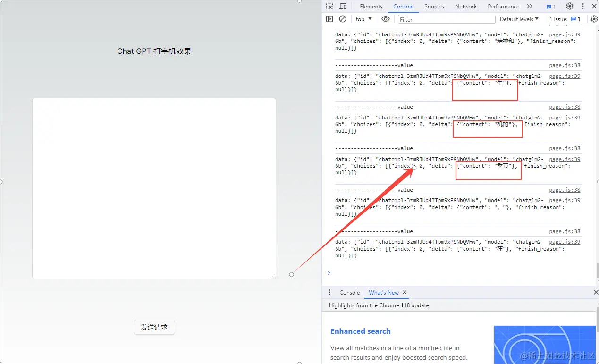Image resolution: width=599 pixels, height=364 pixels.
Task: Click the 1 Issue badge
Action: 565,19
